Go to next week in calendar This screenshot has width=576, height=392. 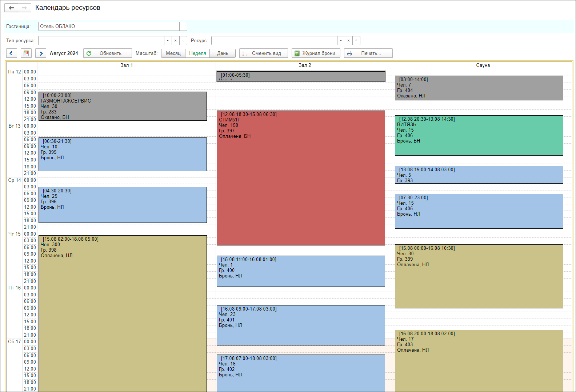point(41,53)
